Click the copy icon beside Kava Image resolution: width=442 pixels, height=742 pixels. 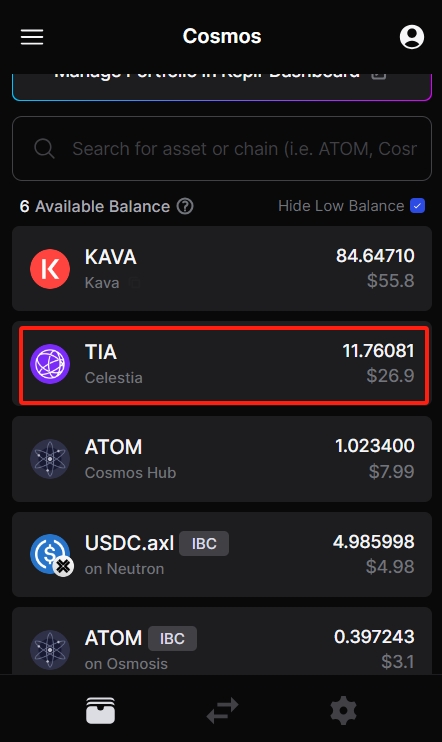[x=134, y=283]
